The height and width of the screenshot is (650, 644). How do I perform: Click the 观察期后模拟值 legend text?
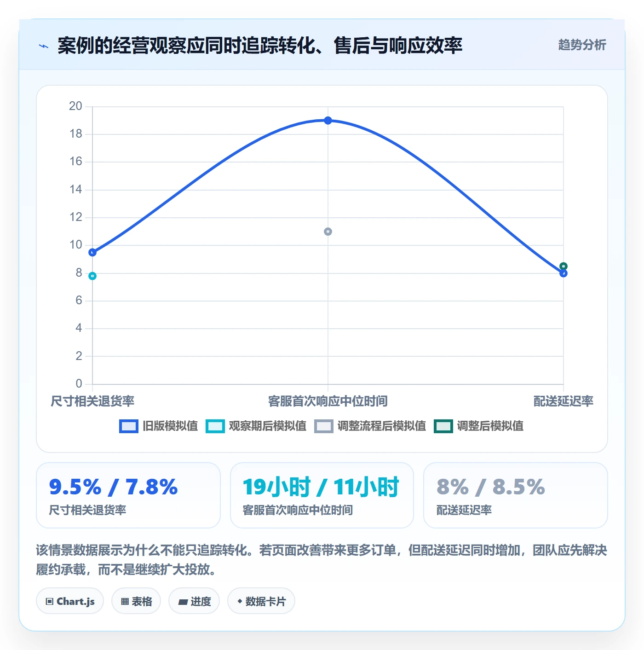click(268, 426)
